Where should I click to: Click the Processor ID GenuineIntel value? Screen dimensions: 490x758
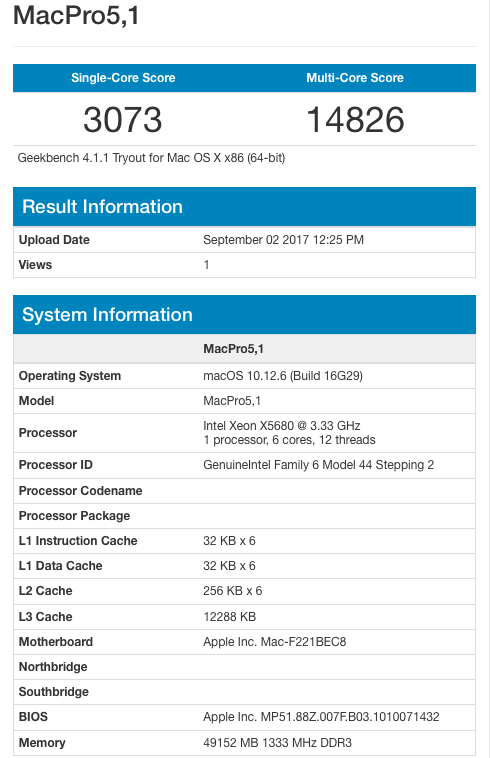318,465
